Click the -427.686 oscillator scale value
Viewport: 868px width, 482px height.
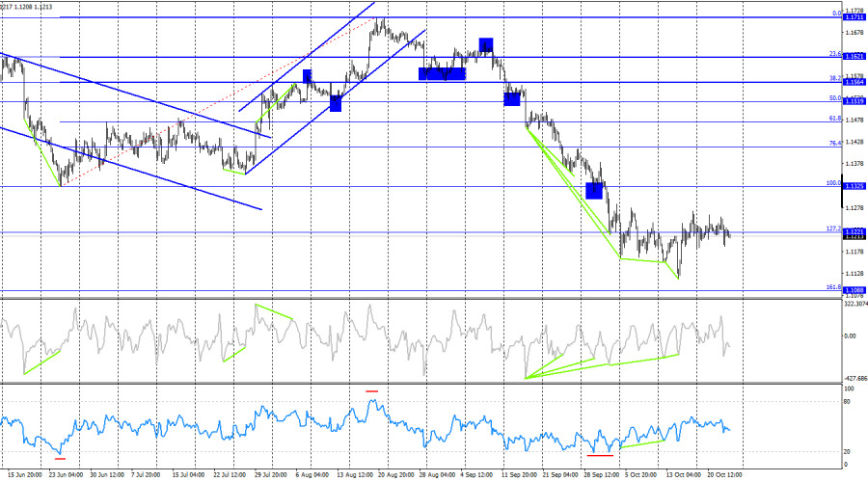(x=855, y=379)
